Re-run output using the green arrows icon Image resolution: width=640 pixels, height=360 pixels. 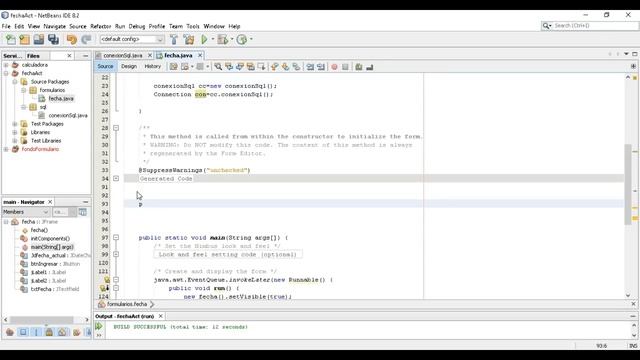(x=99, y=326)
